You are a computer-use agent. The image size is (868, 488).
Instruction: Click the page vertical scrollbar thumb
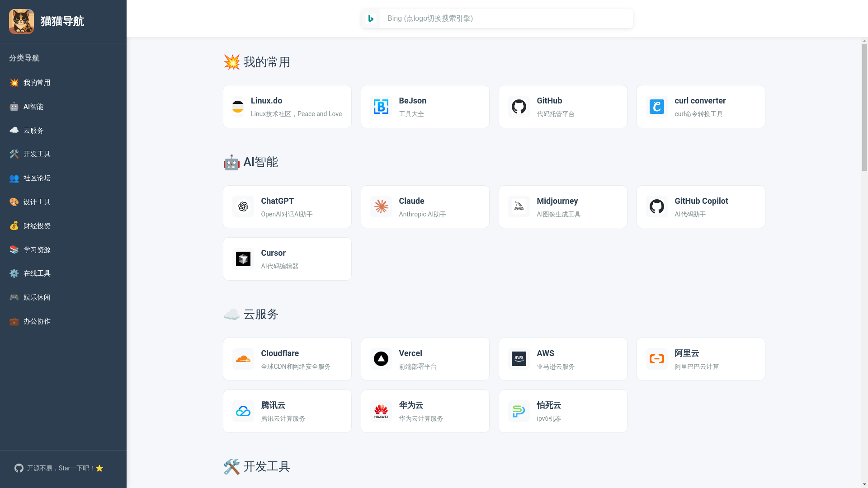[864, 108]
